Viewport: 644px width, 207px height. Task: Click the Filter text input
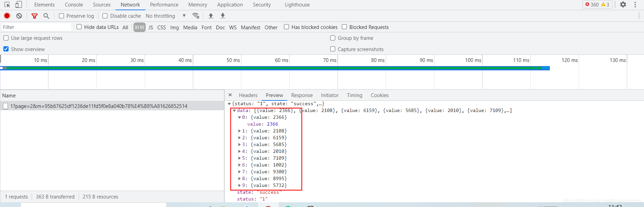point(36,27)
